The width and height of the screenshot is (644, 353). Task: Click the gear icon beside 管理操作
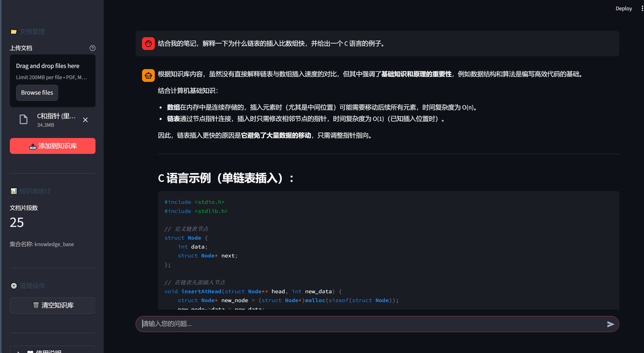[14, 286]
